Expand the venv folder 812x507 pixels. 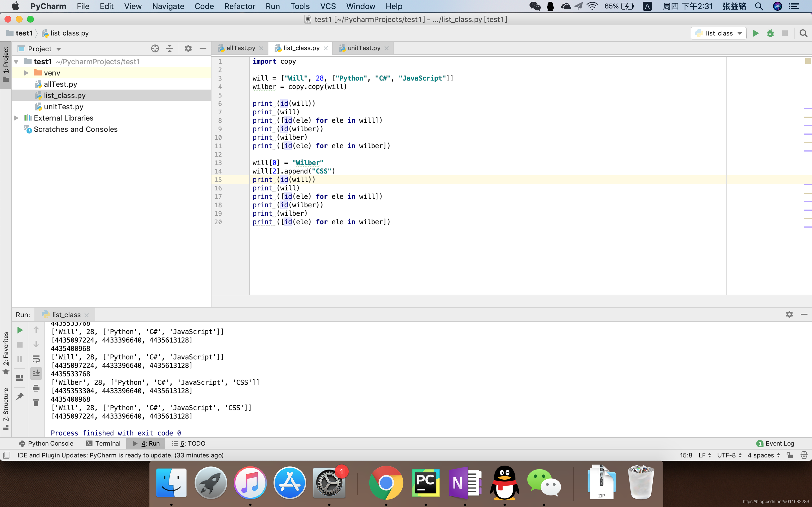pos(26,73)
